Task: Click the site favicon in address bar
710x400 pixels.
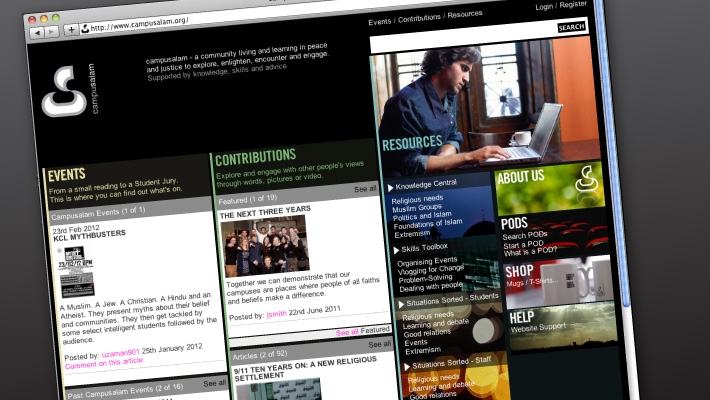Action: pos(85,29)
